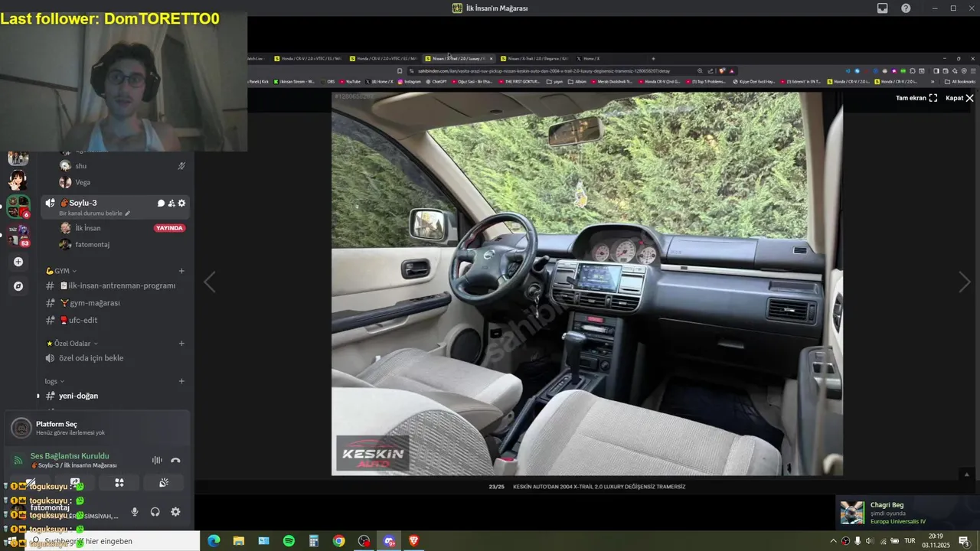Edit channel status pencil under Soylu-3
Screen dimensions: 980x551
click(128, 214)
